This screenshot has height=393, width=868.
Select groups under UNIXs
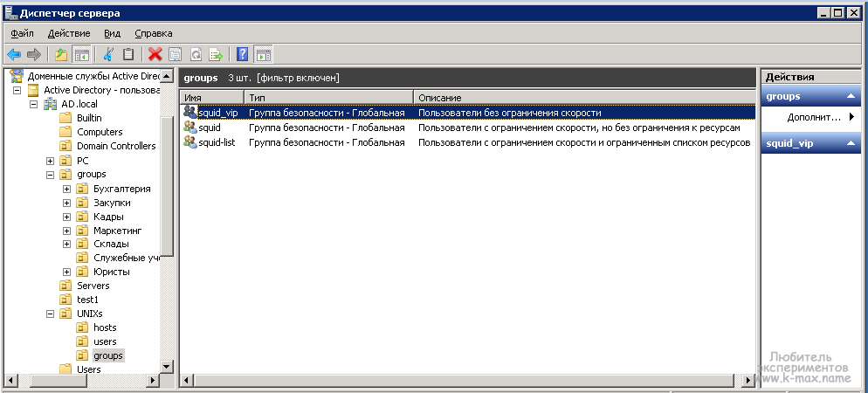108,355
